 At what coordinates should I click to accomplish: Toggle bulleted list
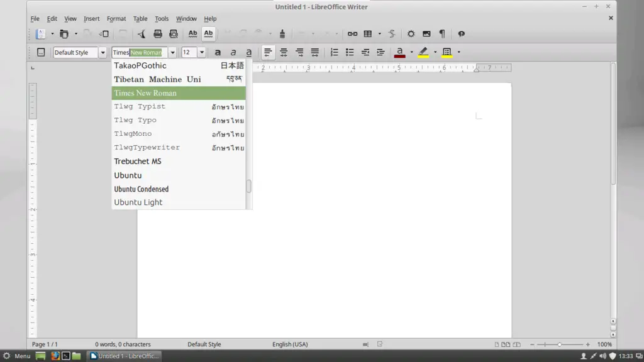(350, 52)
